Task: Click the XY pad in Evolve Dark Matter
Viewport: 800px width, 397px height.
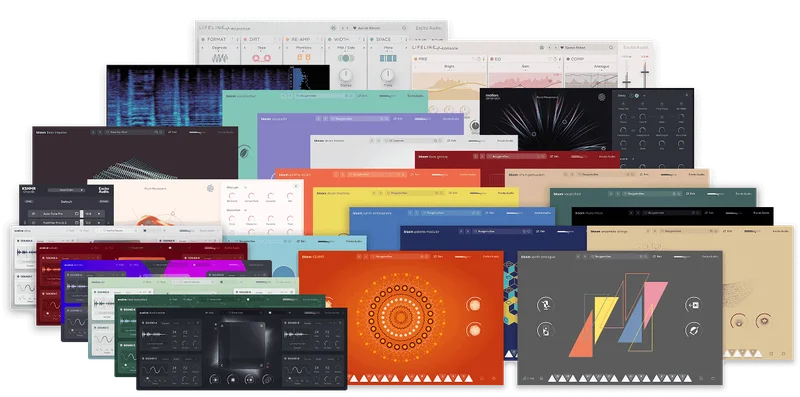Action: coord(241,345)
